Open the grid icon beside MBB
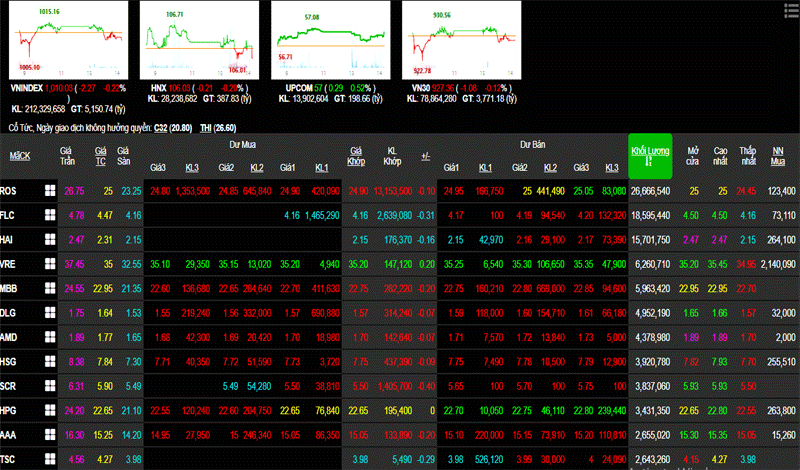Viewport: 800px width, 470px height. pyautogui.click(x=50, y=288)
